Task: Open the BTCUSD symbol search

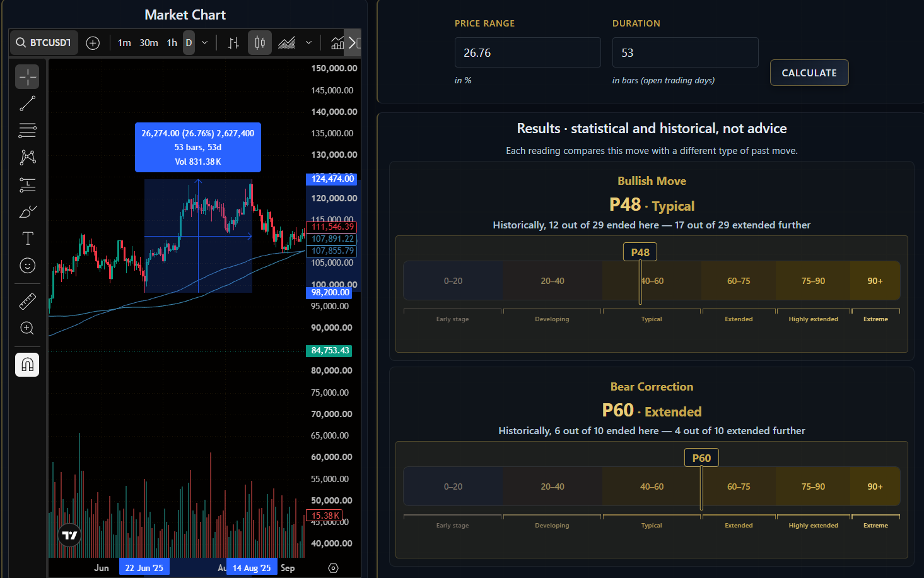Action: point(44,43)
